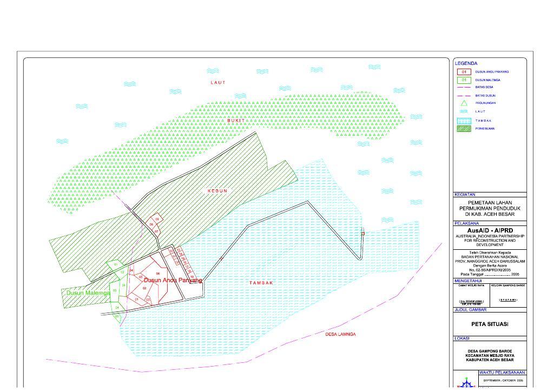554x392 pixels.
Task: Select the Perkebunan hatched legend swatch
Action: (x=464, y=129)
